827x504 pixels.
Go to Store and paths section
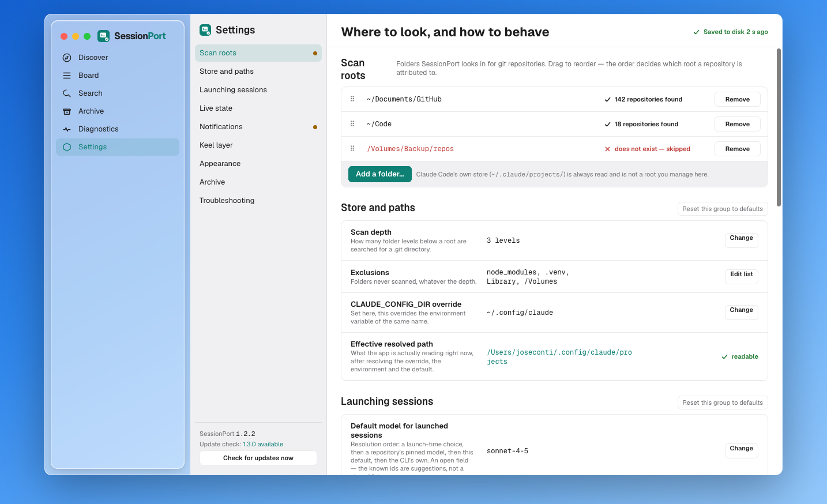[x=258, y=72]
